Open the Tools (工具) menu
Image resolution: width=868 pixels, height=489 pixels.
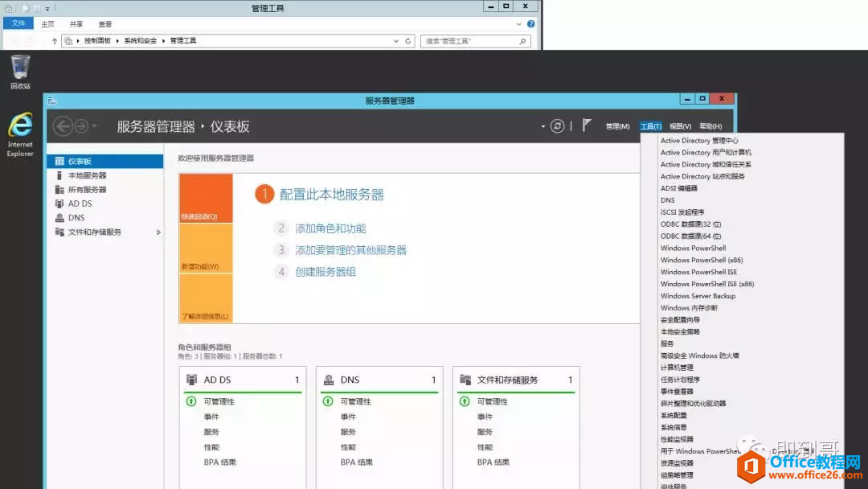[650, 126]
